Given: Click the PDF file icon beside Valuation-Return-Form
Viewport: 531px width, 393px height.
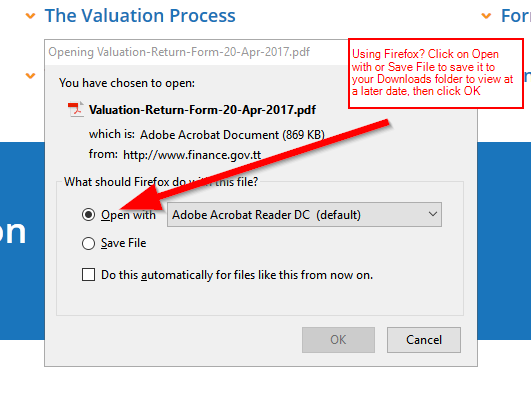Looking at the screenshot, I should [x=76, y=109].
